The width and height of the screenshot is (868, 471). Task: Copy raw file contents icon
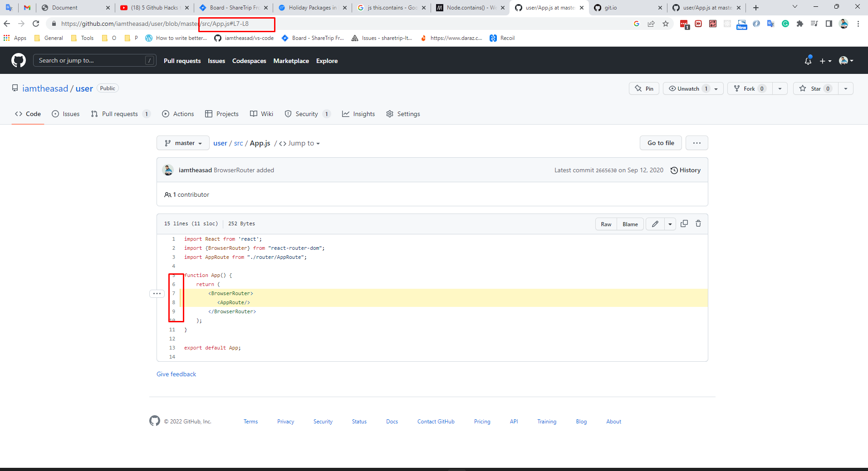[x=684, y=223]
